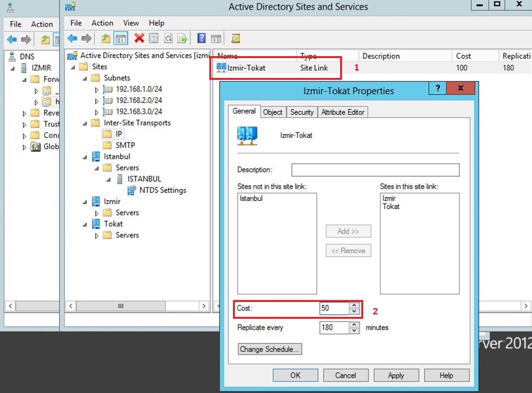Screen dimensions: 532x393
Task: Toggle the console tree pane icon
Action: 121,39
